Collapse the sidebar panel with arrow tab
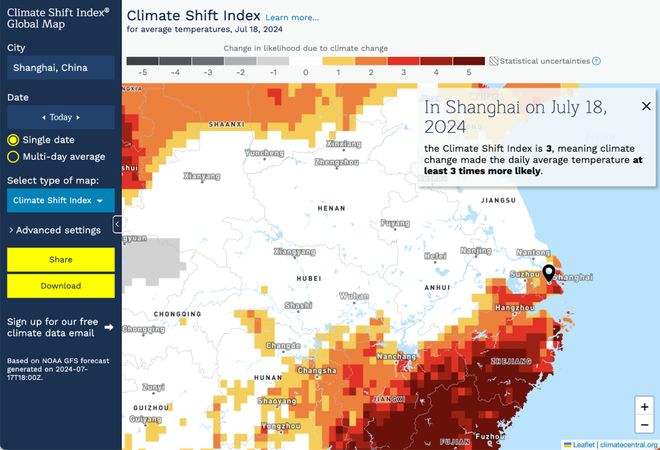The image size is (660, 450). (x=117, y=224)
